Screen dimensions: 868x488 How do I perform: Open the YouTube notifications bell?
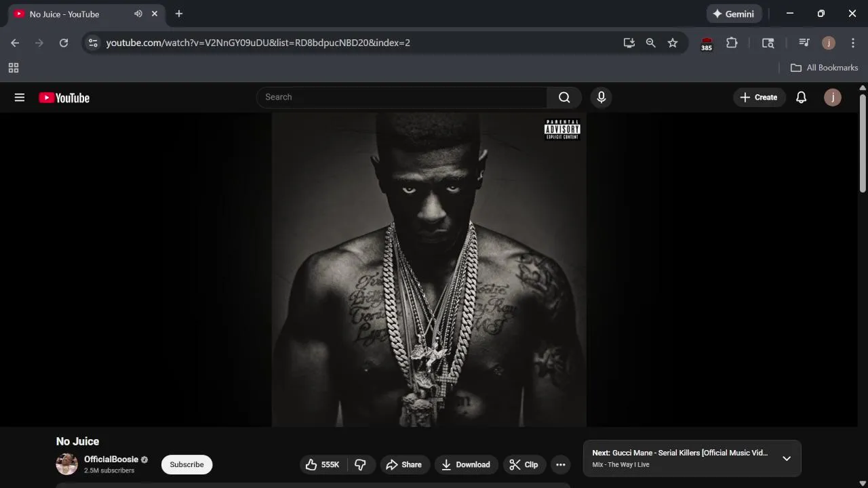pyautogui.click(x=801, y=98)
